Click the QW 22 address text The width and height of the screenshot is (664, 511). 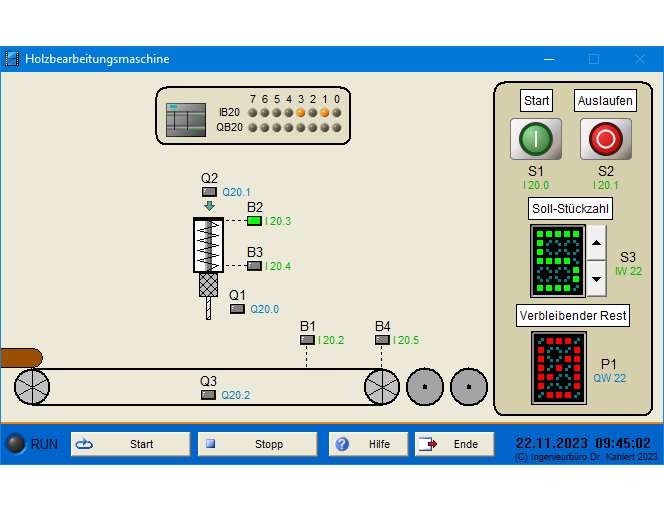point(609,378)
